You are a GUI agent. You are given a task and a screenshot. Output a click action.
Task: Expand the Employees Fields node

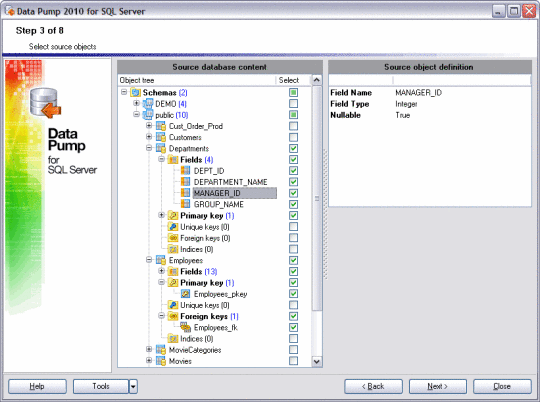161,271
